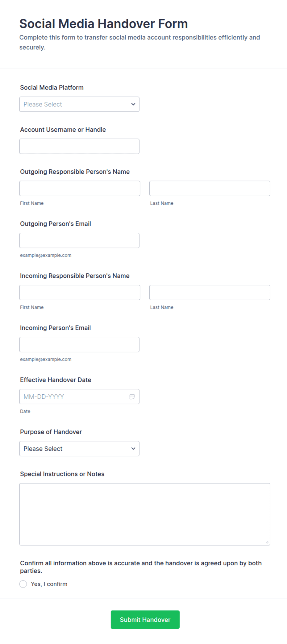Select the 'Yes, I confirm' radio button

click(23, 584)
